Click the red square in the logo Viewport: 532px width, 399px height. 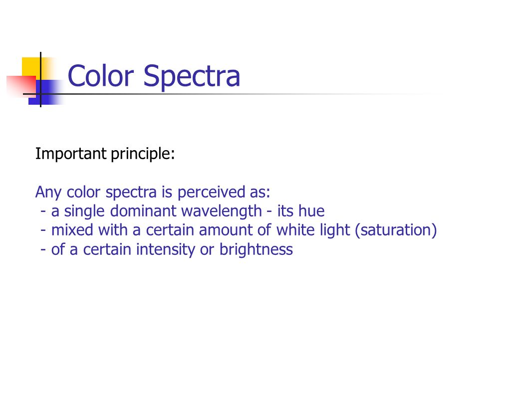(x=21, y=86)
